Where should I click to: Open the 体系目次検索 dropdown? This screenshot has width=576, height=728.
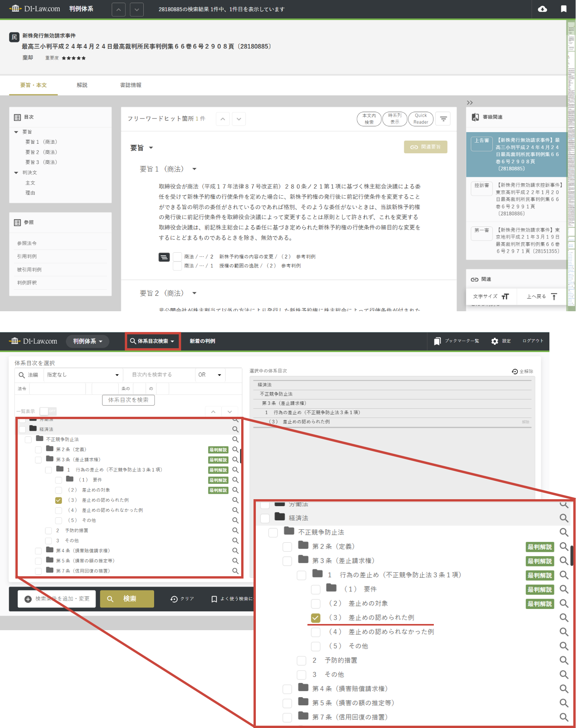pos(153,341)
